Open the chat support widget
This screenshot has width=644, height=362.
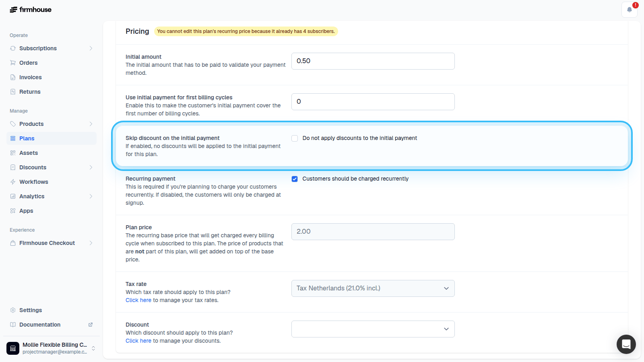click(x=626, y=344)
